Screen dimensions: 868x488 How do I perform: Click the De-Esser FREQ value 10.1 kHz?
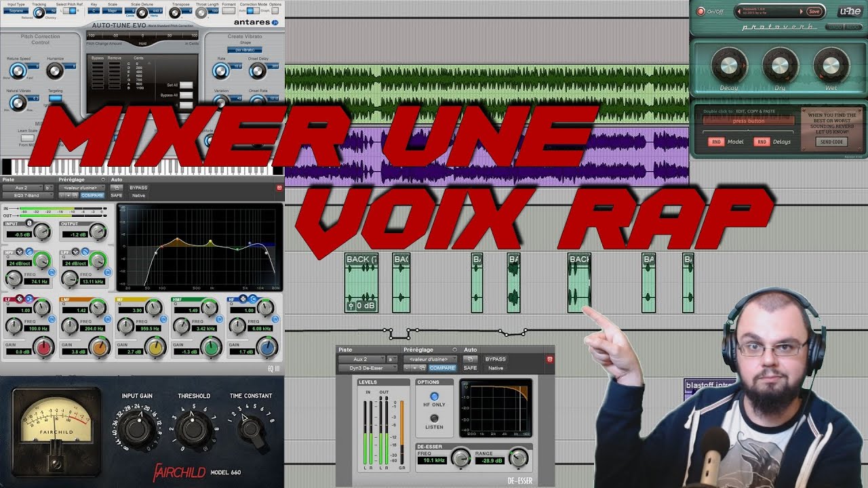click(431, 460)
